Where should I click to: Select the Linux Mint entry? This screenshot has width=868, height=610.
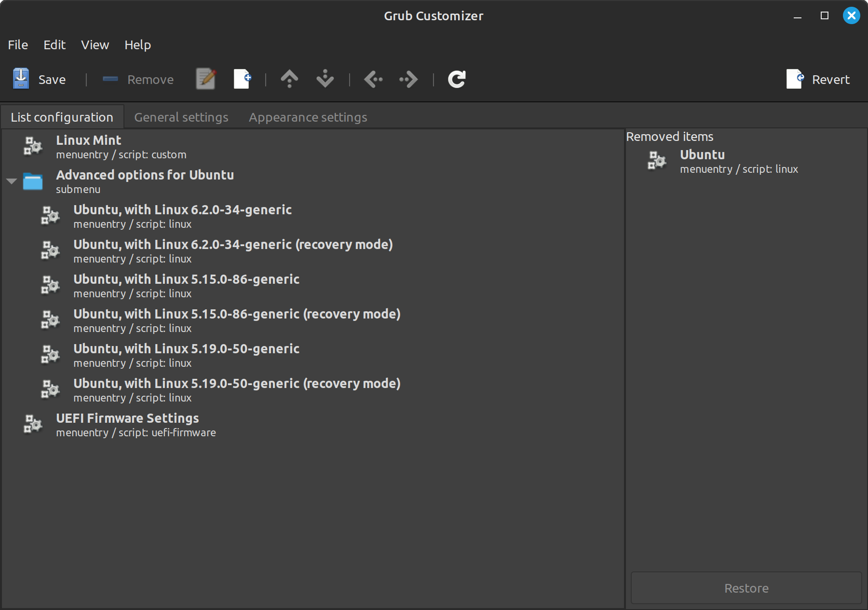pos(312,147)
